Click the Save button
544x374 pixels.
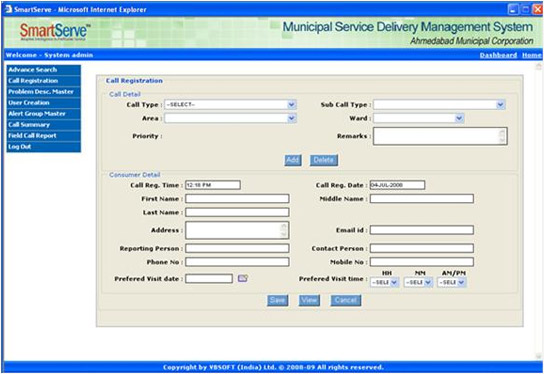click(x=277, y=300)
